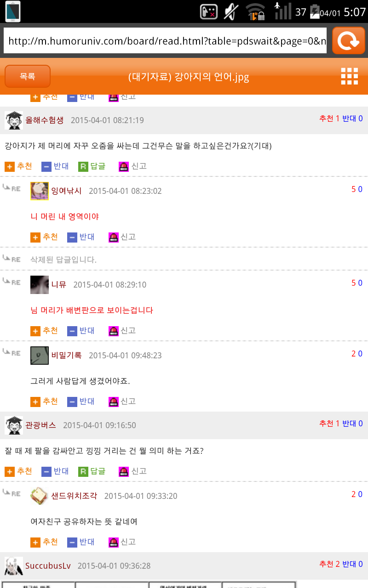The height and width of the screenshot is (588, 368).
Task: Select the URL address field
Action: click(x=166, y=40)
